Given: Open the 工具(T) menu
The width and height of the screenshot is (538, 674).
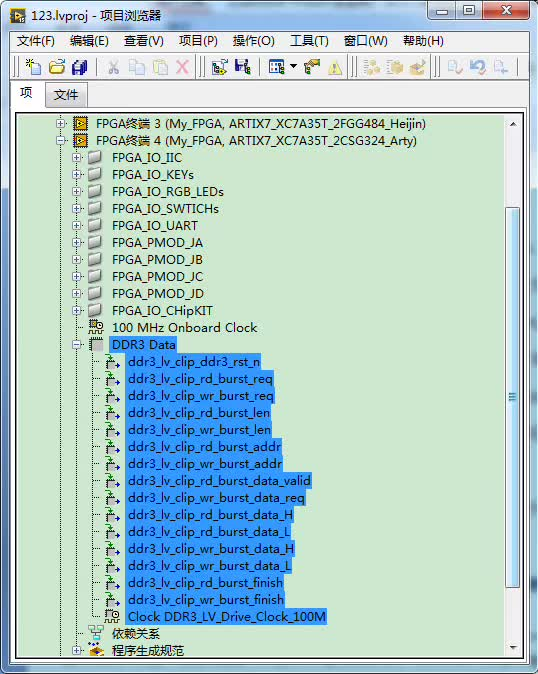Looking at the screenshot, I should (309, 41).
